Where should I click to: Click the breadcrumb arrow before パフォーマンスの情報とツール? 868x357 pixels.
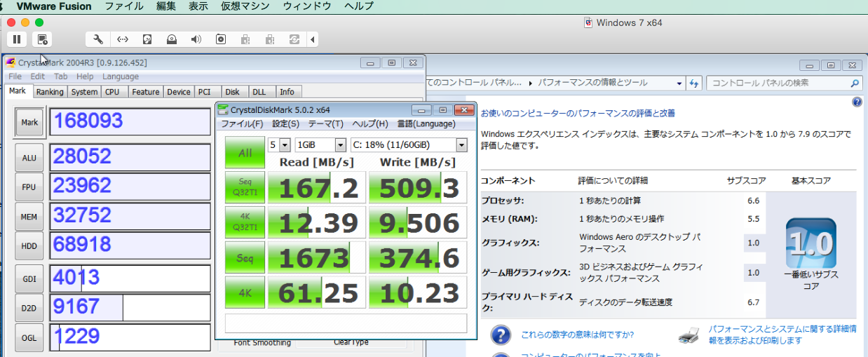[531, 83]
